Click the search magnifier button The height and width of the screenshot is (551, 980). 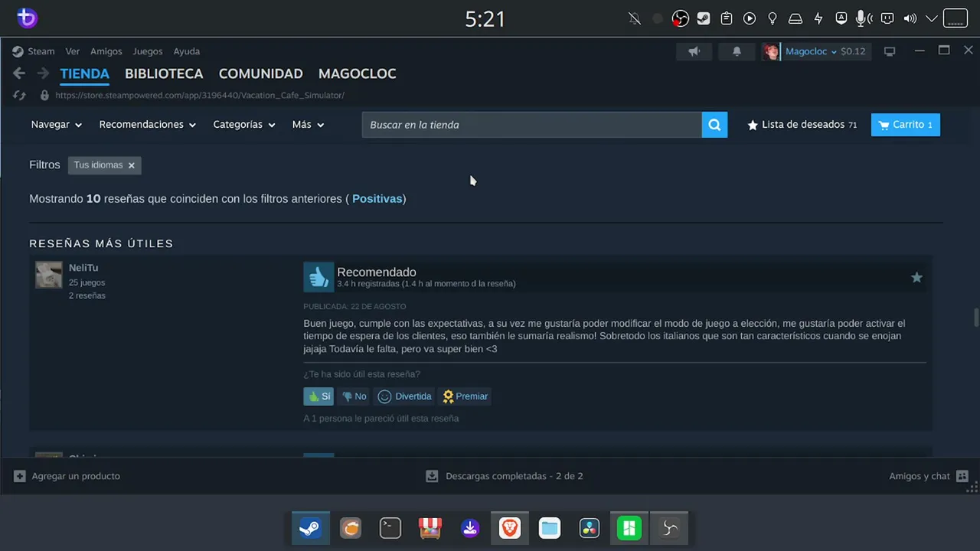tap(714, 125)
